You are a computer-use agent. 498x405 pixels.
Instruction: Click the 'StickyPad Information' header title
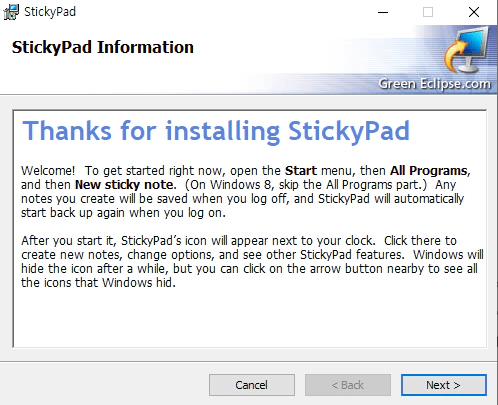(103, 47)
